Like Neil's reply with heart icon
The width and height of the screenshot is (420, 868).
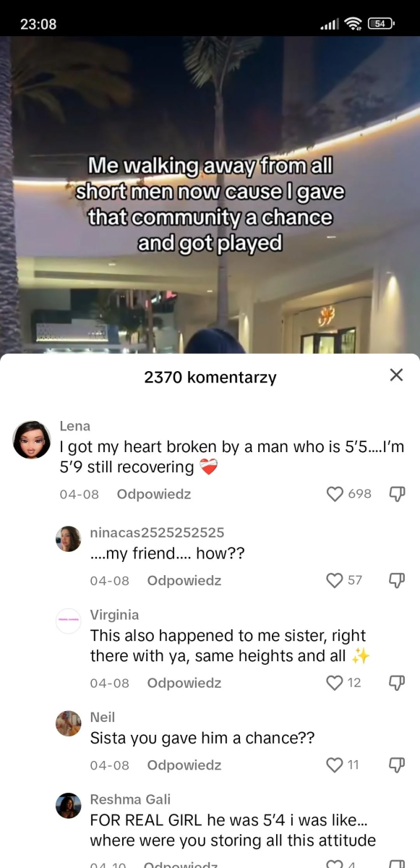click(x=335, y=765)
